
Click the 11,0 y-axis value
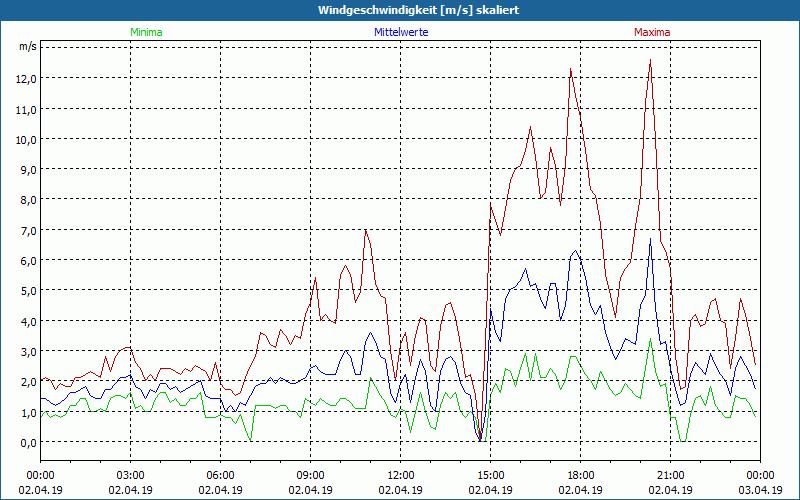(x=27, y=109)
